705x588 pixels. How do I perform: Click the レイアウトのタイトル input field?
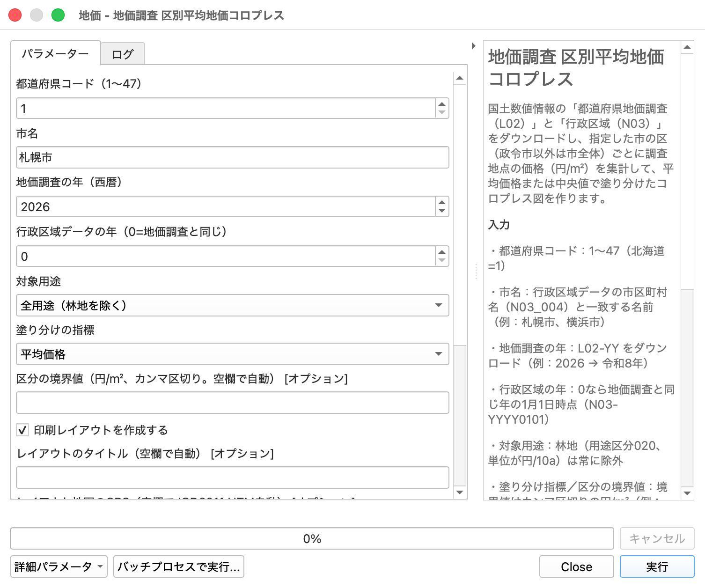click(232, 478)
